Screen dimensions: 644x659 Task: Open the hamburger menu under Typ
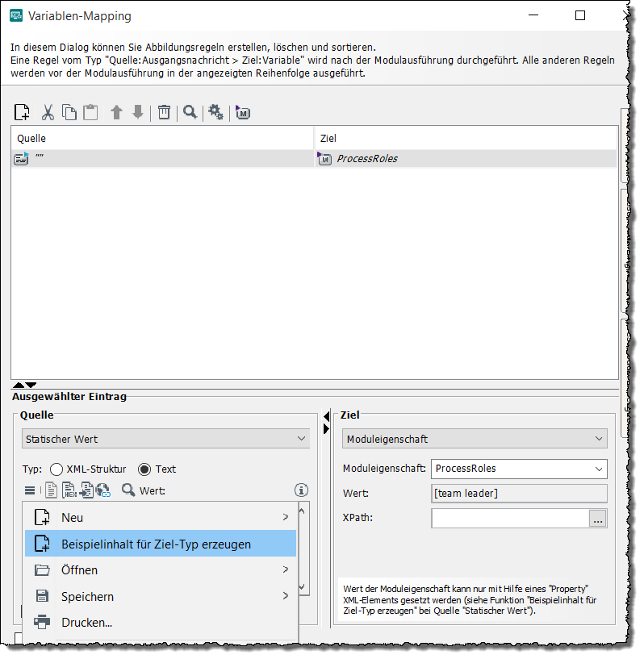tap(30, 490)
